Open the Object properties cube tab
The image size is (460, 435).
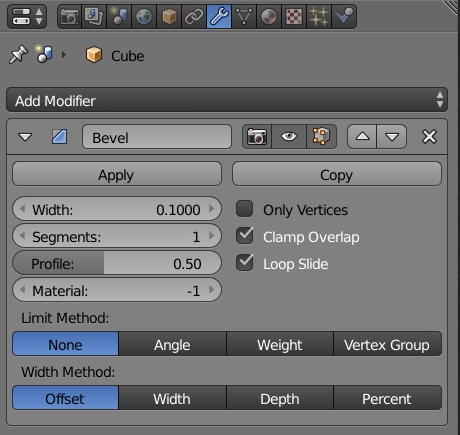169,16
